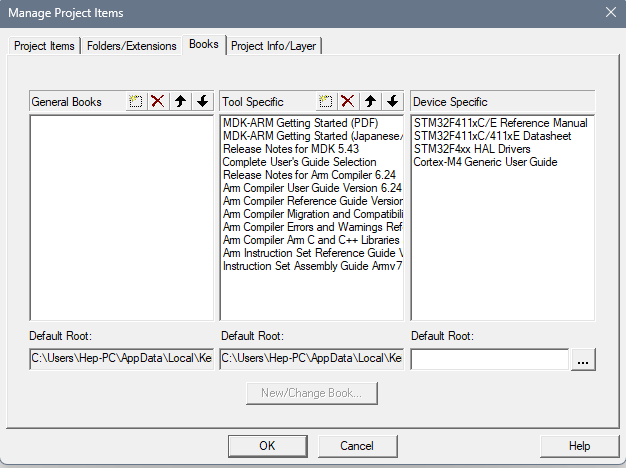Add a new entry in General Books

(136, 101)
